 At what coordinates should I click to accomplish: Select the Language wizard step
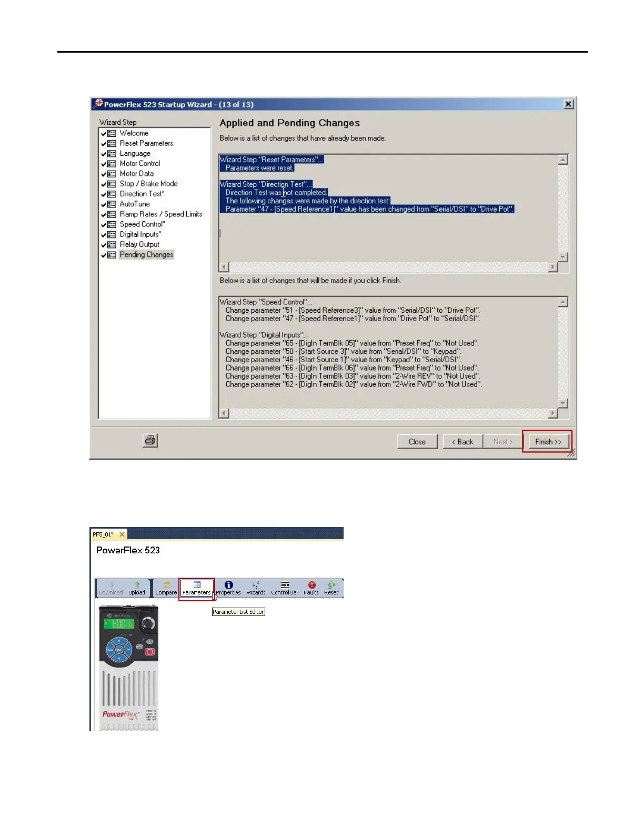(135, 153)
